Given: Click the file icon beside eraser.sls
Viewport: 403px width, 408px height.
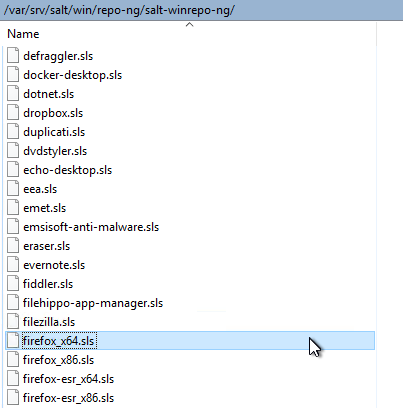Looking at the screenshot, I should coord(13,245).
